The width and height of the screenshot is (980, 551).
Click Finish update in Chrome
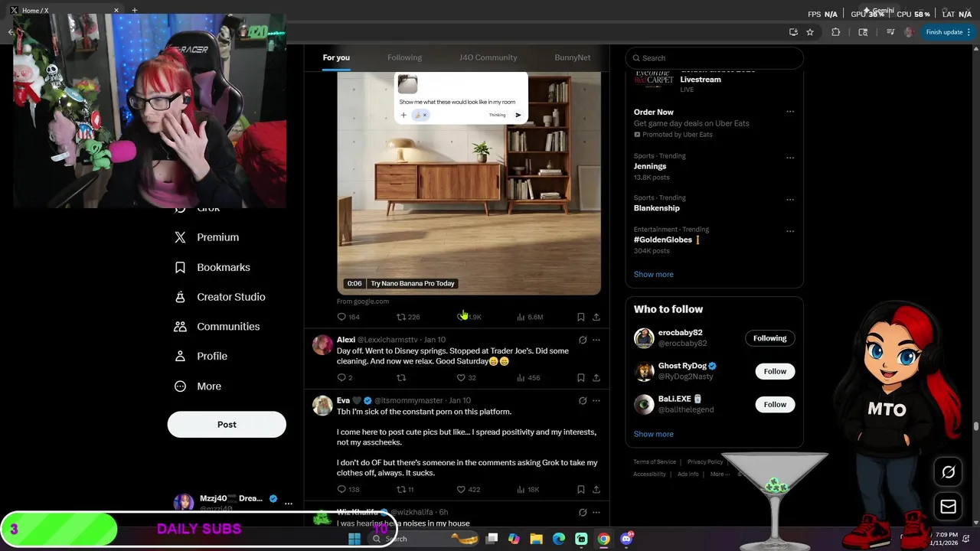click(x=948, y=32)
